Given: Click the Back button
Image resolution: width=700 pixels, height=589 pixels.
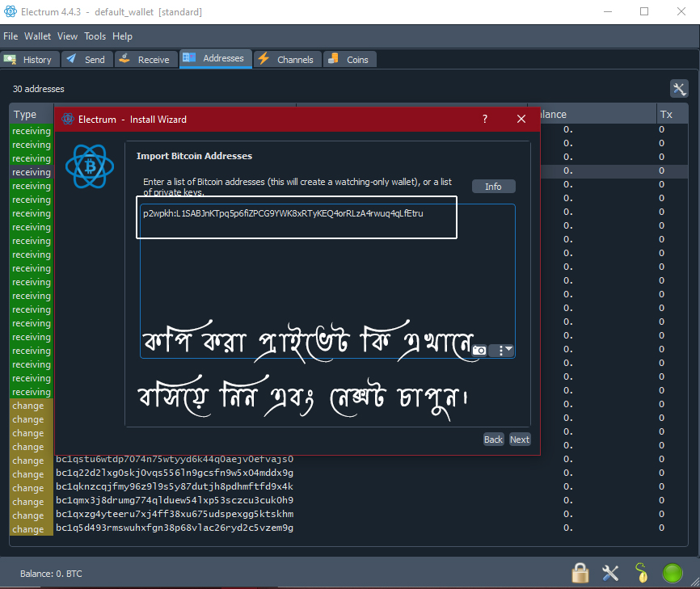Looking at the screenshot, I should point(493,440).
